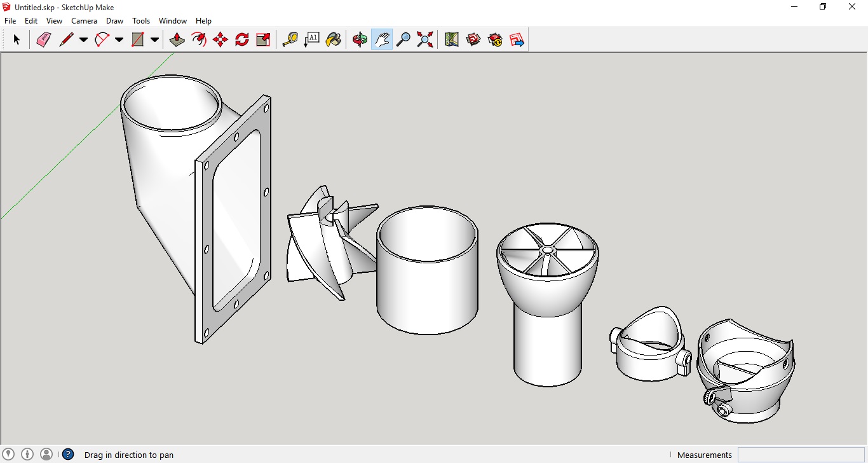Click the geo-location status icon
868x463 pixels.
(x=9, y=454)
